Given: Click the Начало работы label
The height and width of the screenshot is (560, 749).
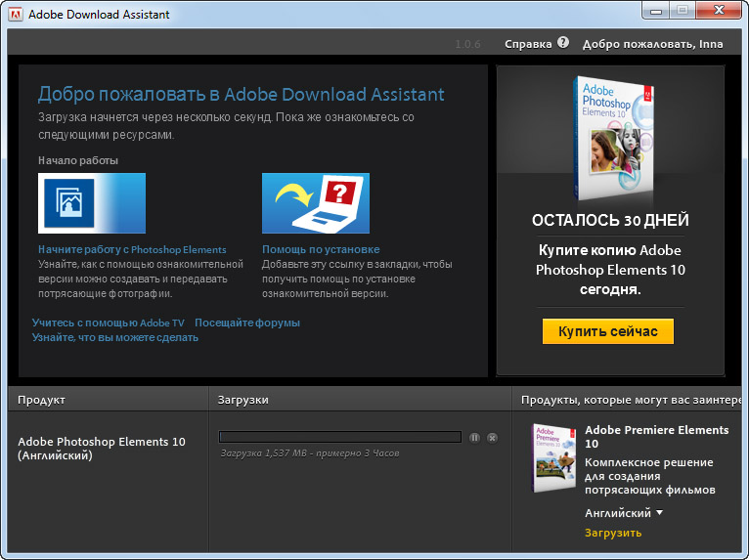Looking at the screenshot, I should 78,160.
